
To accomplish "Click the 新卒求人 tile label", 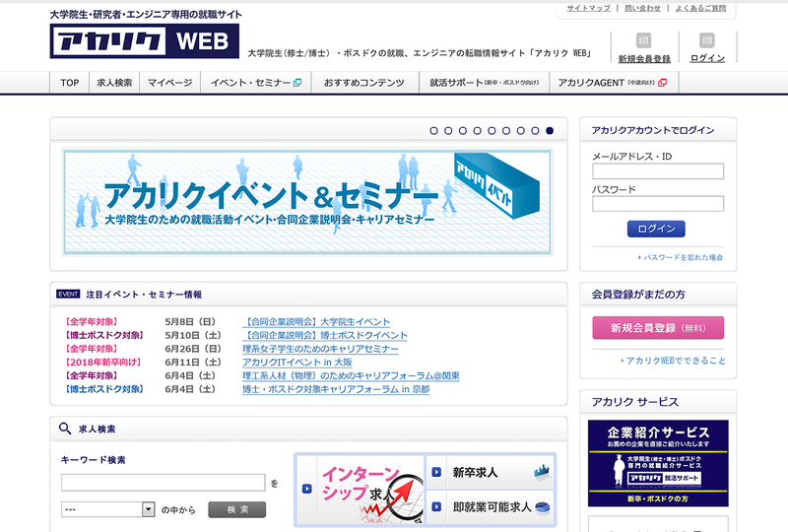I will pos(475,472).
